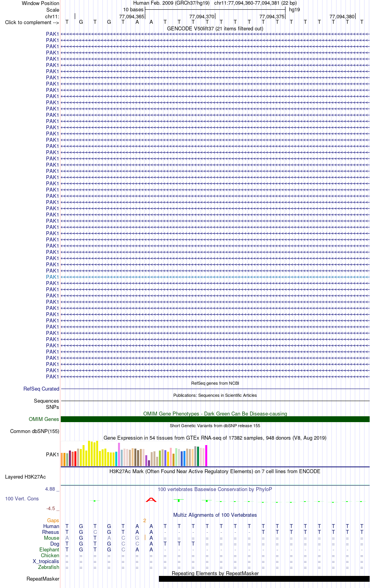Click 'Repeating Elements by RepeatMasker' title
Viewport: 370px width, 588px height.
click(215, 573)
